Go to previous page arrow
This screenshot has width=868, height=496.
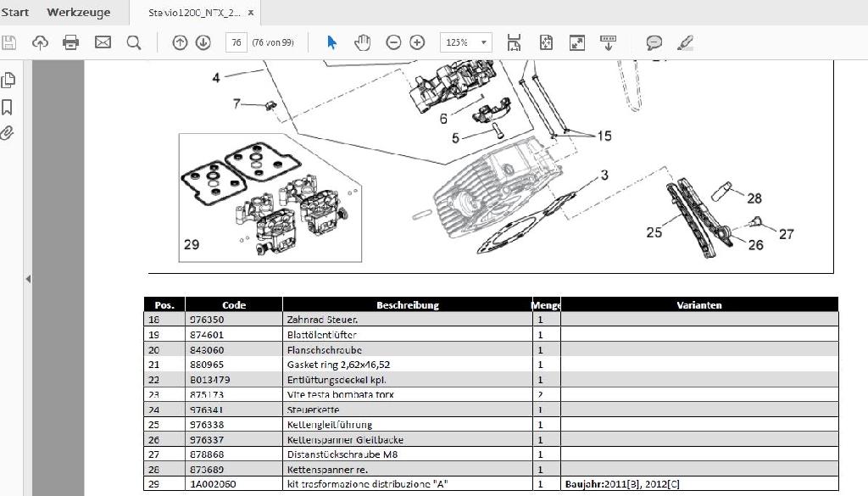(180, 42)
